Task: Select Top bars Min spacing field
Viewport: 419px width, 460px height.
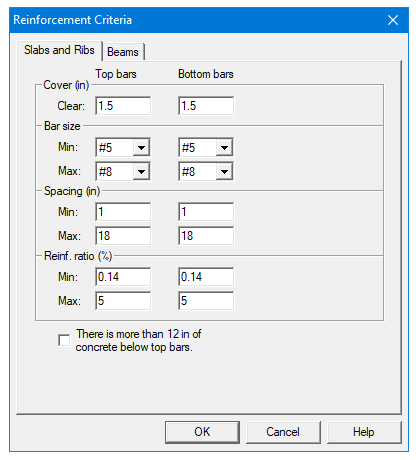Action: pyautogui.click(x=123, y=212)
